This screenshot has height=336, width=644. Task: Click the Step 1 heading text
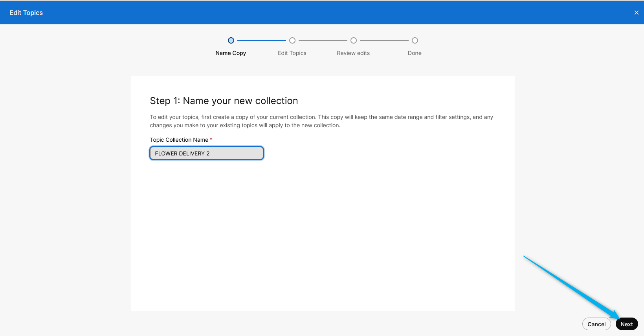[x=224, y=101]
